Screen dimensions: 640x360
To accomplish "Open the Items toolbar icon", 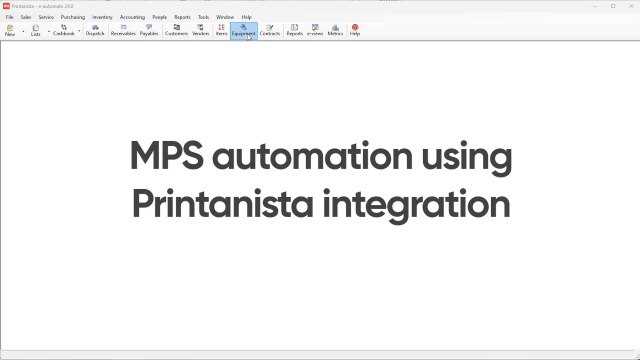I will (222, 31).
